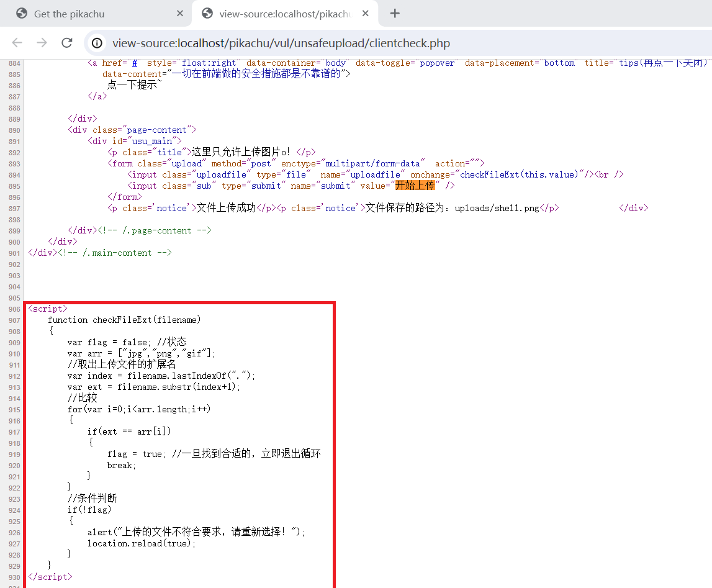
Task: Click the 'location.reload(true);' line
Action: pos(141,543)
